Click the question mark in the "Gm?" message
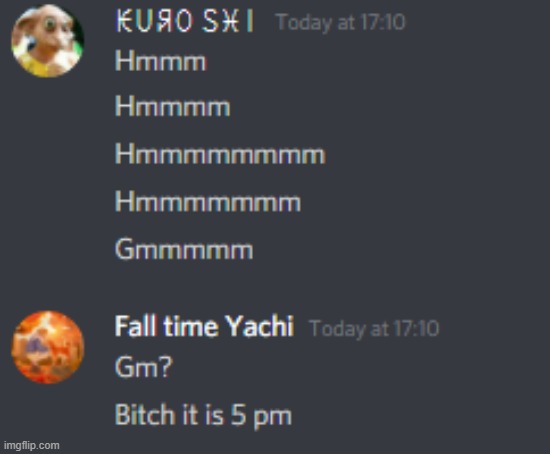Image resolution: width=550 pixels, height=454 pixels. tap(166, 367)
